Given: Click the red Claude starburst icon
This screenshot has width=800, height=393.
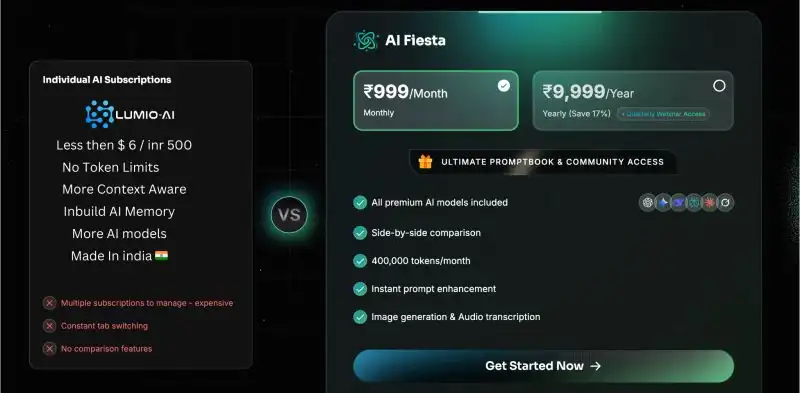Looking at the screenshot, I should tap(709, 203).
